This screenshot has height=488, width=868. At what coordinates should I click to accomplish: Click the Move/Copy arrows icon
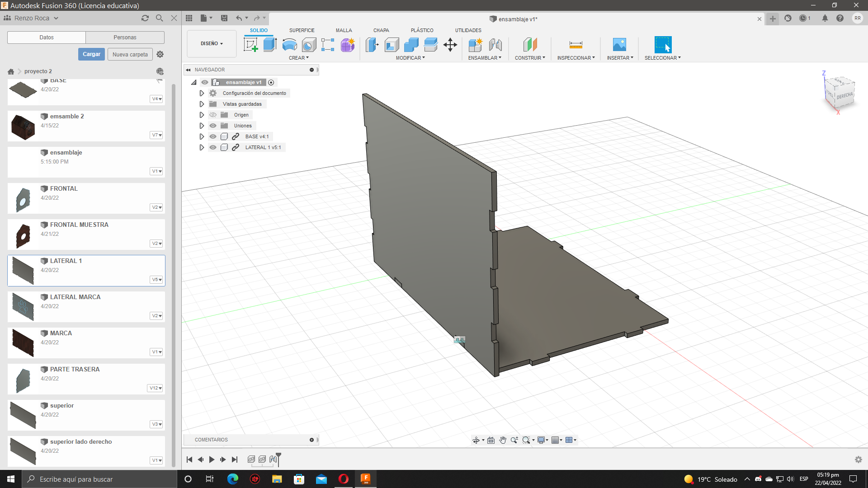450,45
